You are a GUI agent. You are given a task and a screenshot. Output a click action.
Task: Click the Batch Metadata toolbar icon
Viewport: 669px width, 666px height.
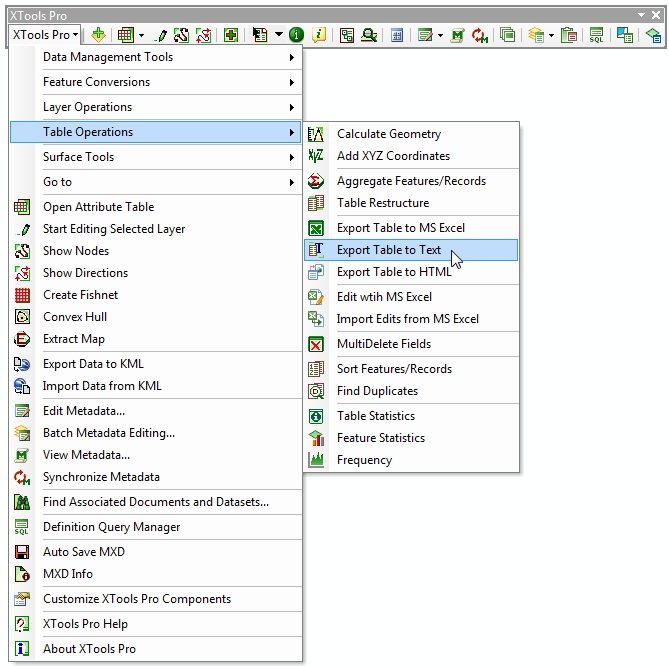pyautogui.click(x=536, y=35)
